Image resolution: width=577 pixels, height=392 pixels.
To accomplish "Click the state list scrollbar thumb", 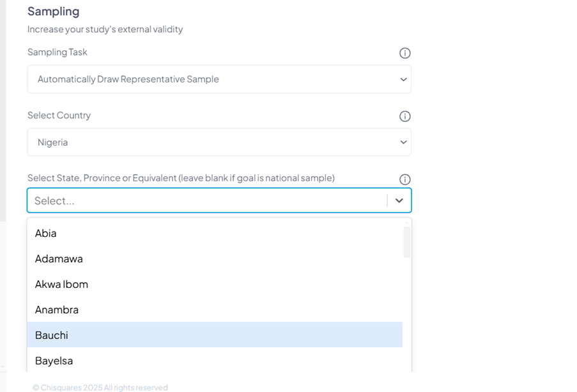I will [406, 242].
